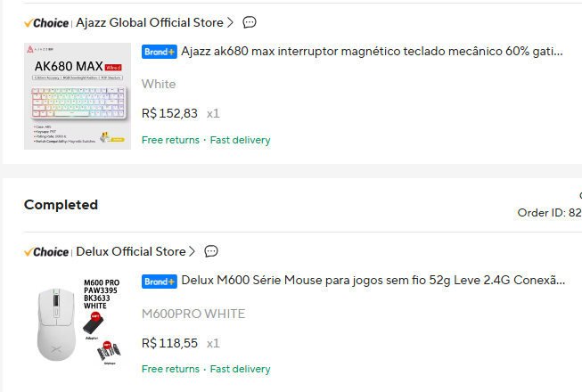
Task: Open Delux M600 Série Mouse product title
Action: (373, 281)
